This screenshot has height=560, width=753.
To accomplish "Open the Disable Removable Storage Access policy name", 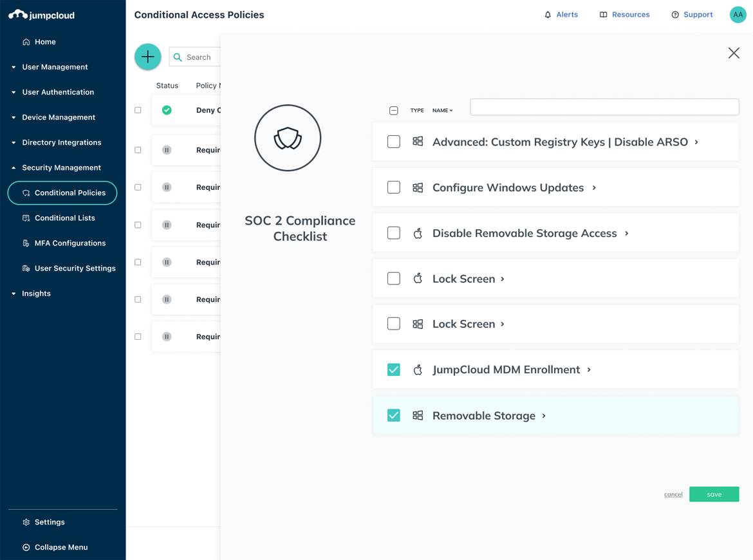I will point(525,234).
